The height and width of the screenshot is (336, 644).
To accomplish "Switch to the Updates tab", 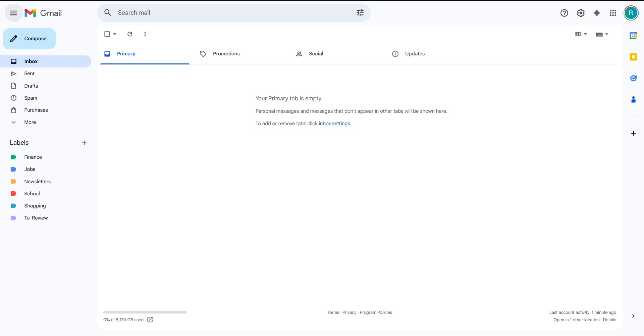I will (x=415, y=54).
